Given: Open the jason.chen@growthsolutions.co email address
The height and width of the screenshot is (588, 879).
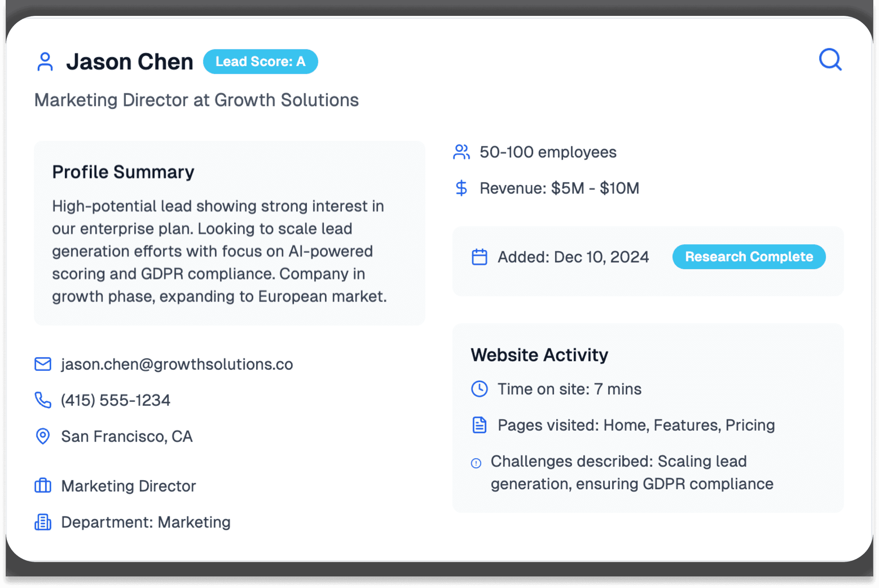Looking at the screenshot, I should 177,364.
